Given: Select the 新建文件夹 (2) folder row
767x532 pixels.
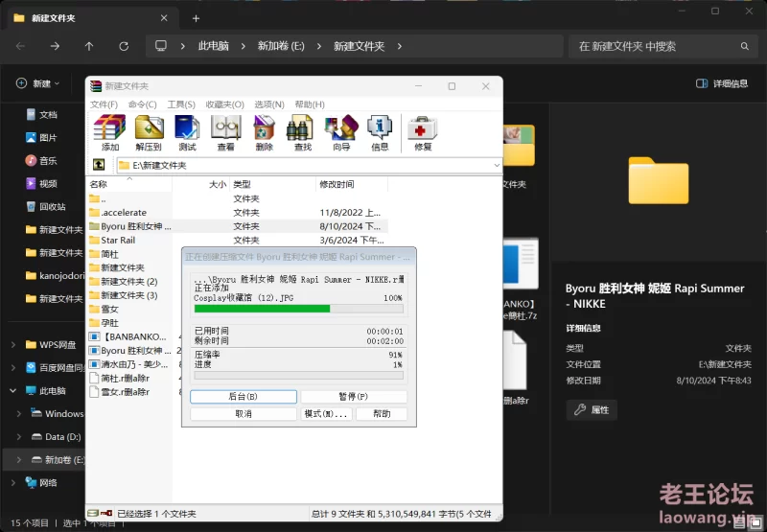Looking at the screenshot, I should pos(133,282).
